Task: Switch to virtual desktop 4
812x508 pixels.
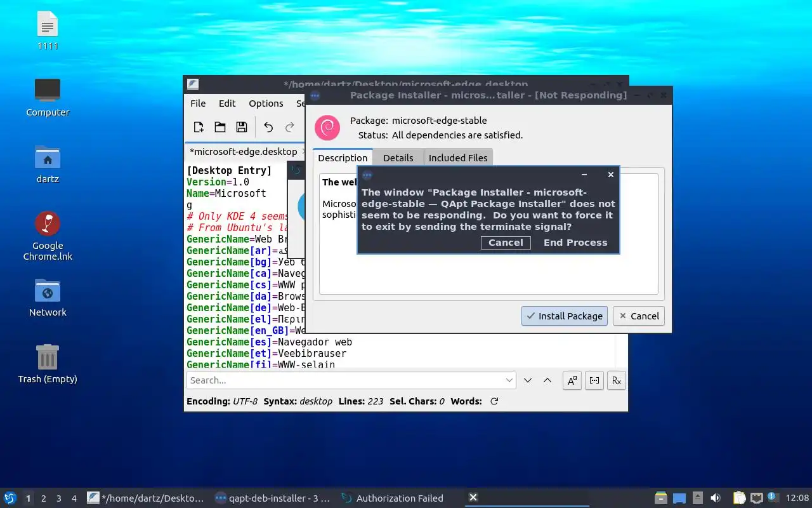Action: [74, 498]
